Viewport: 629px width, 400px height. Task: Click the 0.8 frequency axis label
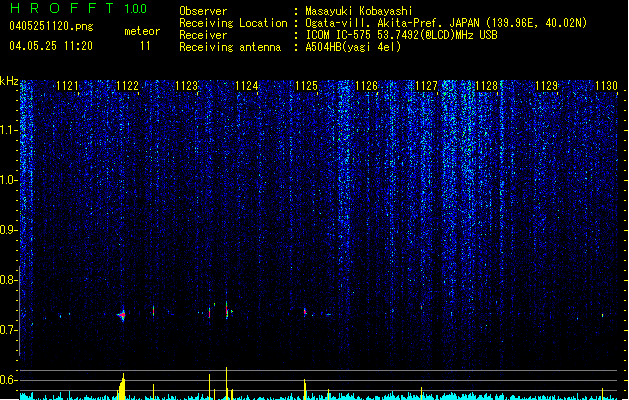click(8, 280)
